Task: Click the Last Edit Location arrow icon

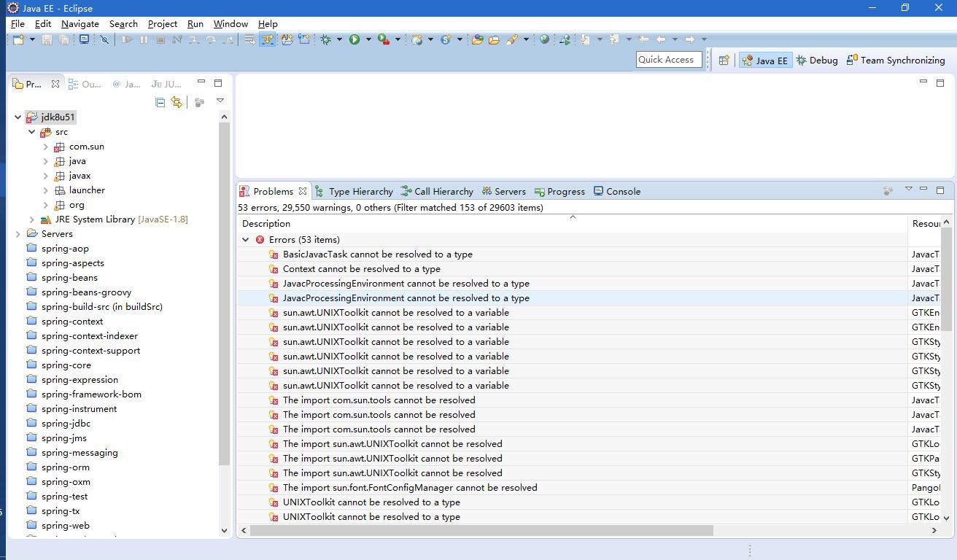Action: [643, 39]
